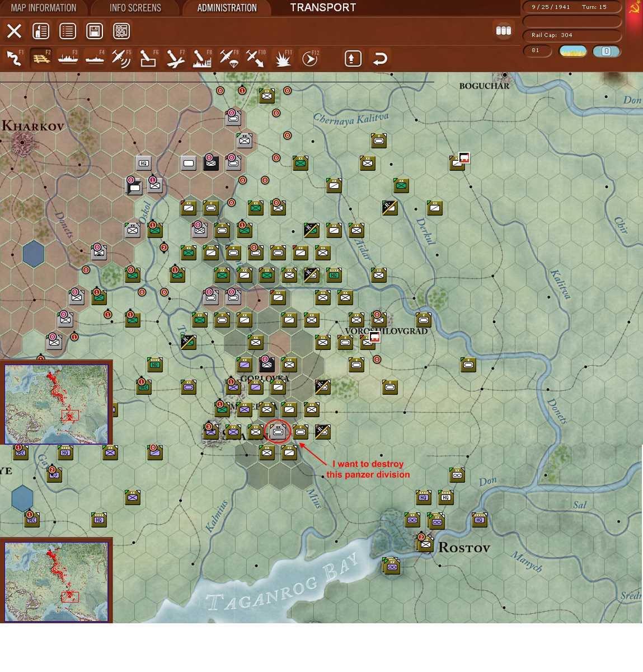Screen dimensions: 643x672
Task: Open the INFO SCREENS menu
Action: coord(134,7)
